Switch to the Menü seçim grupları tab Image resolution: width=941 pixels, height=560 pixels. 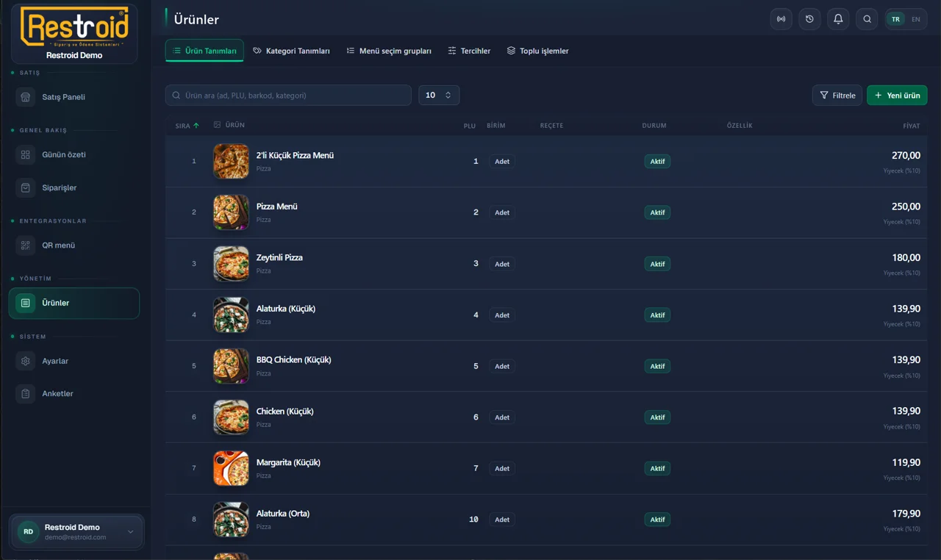click(x=389, y=51)
